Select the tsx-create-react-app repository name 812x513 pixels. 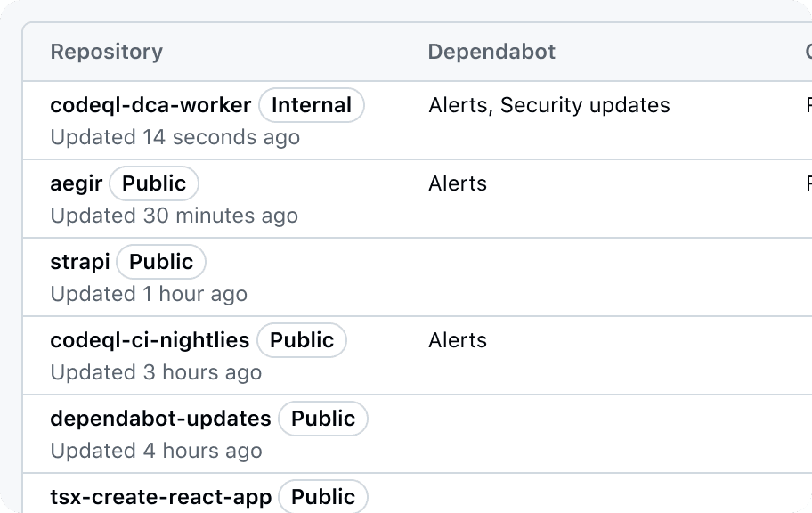[x=160, y=497]
